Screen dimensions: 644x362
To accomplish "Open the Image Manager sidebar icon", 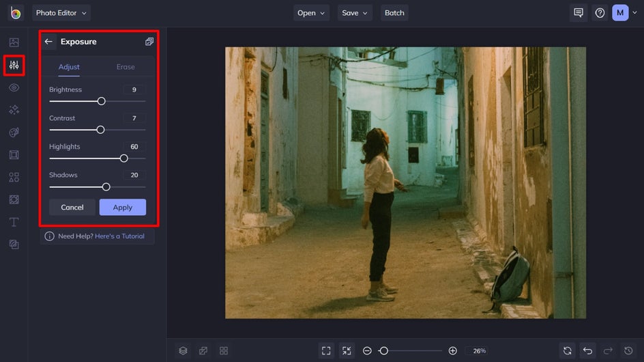I will pyautogui.click(x=14, y=42).
